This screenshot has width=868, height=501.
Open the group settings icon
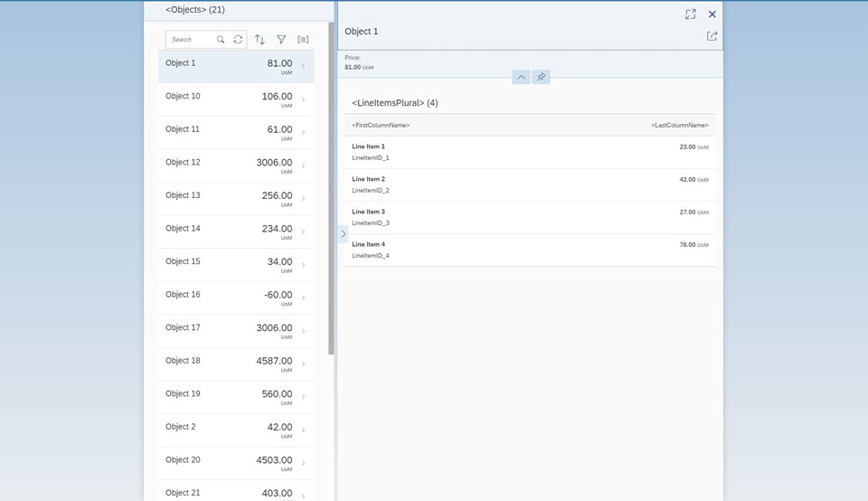303,40
